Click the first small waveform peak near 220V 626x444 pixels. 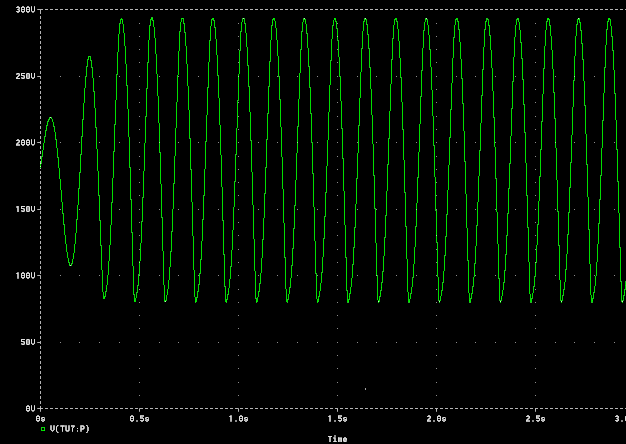pyautogui.click(x=50, y=118)
